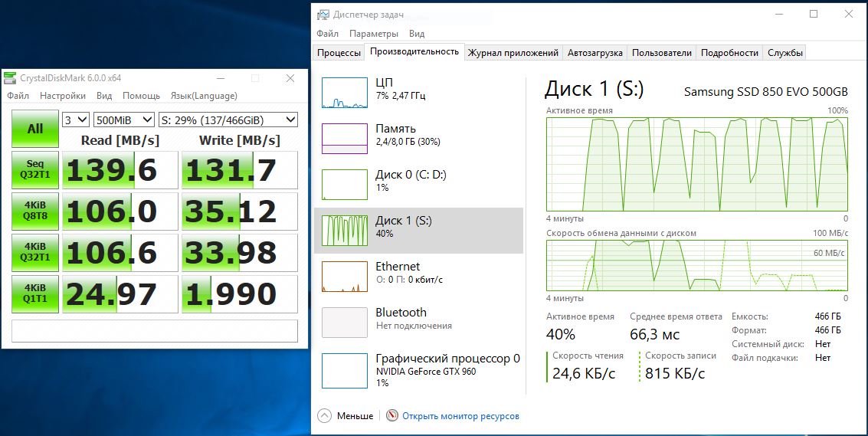Open Настройки menu in CrystalDiskMark
Viewport: 868px width, 436px height.
(63, 96)
